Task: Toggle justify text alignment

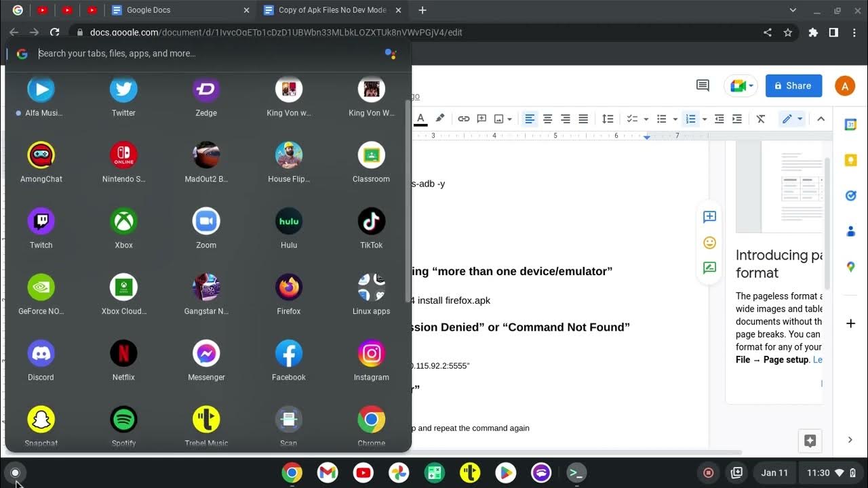Action: point(583,119)
